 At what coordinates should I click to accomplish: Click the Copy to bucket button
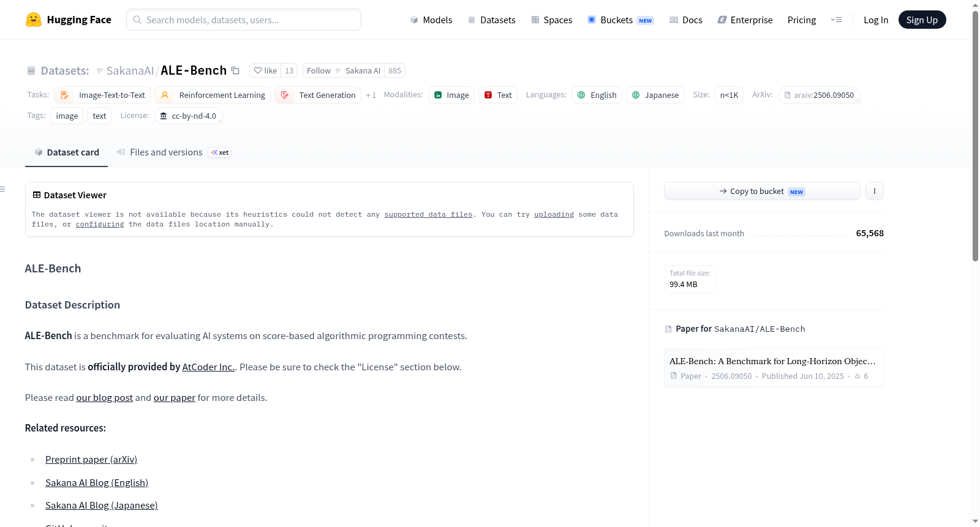click(762, 191)
